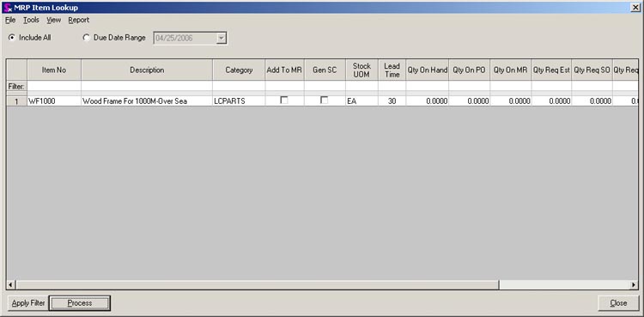Select the Due Date Range radio button
Viewport: 644px width, 317px height.
86,38
